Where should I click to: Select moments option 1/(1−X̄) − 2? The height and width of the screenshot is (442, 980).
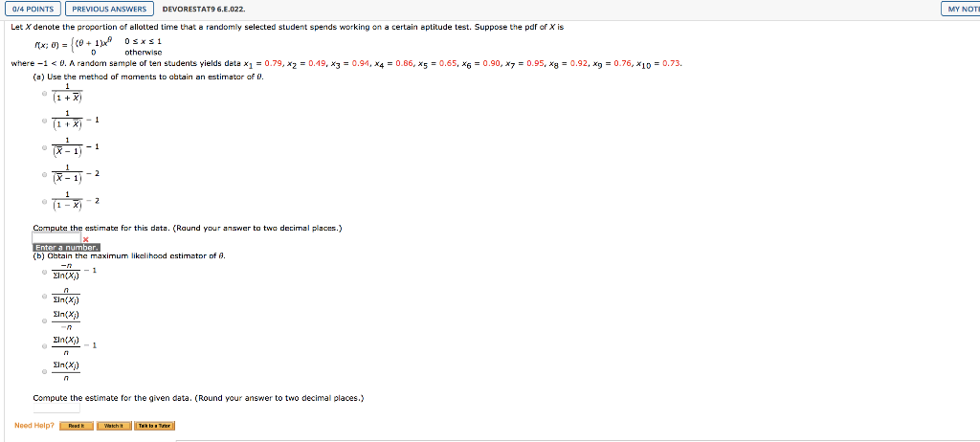coord(44,201)
